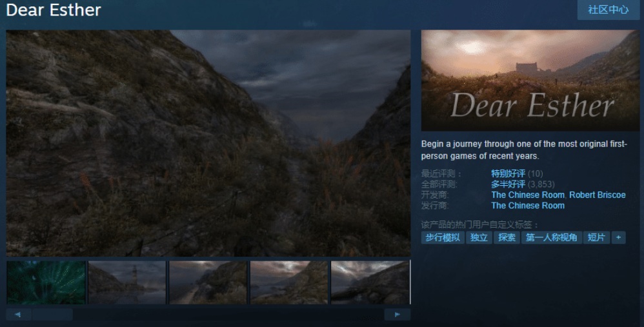The height and width of the screenshot is (327, 644).
Task: Select the 步行模拟 tag
Action: click(443, 237)
